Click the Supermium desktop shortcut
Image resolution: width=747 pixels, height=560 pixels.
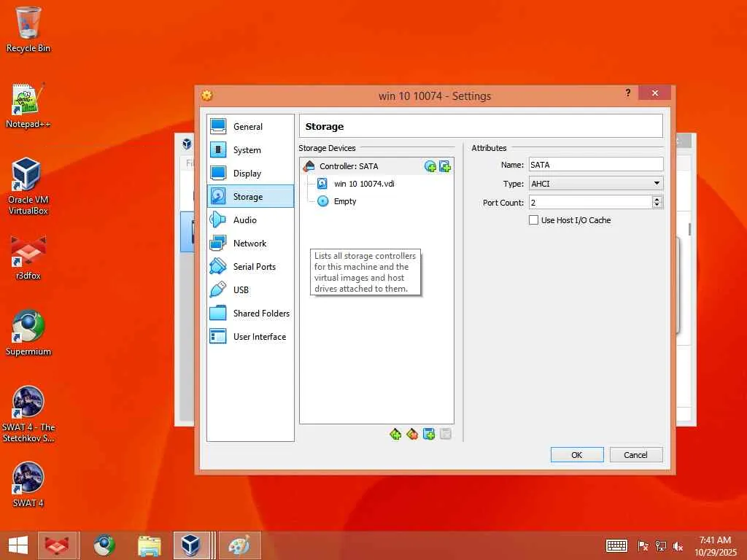(x=28, y=333)
